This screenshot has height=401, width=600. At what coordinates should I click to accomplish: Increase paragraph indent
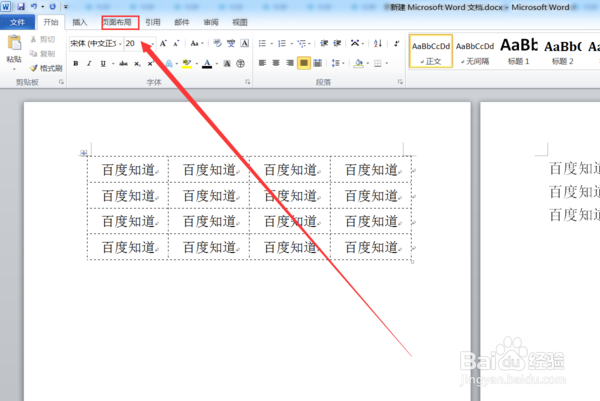coord(337,43)
